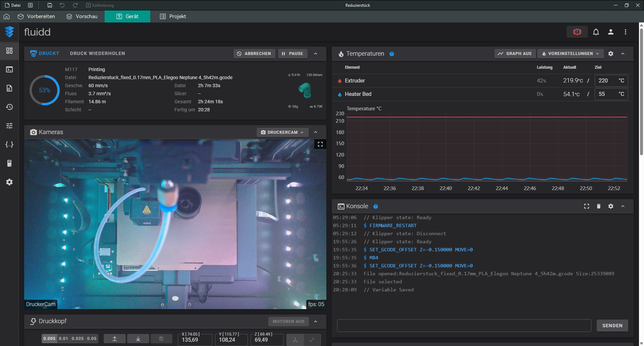Collapse the Temperaturen panel
644x346 pixels.
(x=623, y=54)
